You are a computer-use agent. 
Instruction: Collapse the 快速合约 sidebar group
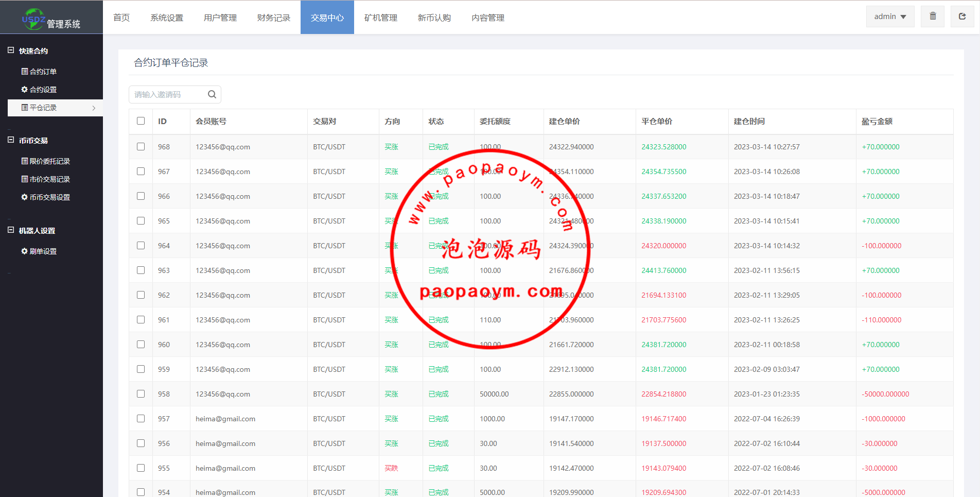coord(11,50)
